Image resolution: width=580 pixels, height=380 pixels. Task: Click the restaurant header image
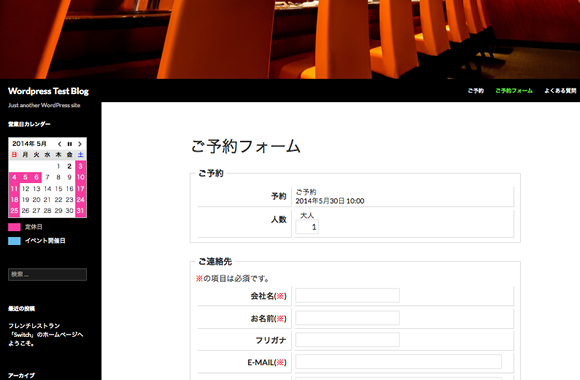point(290,39)
